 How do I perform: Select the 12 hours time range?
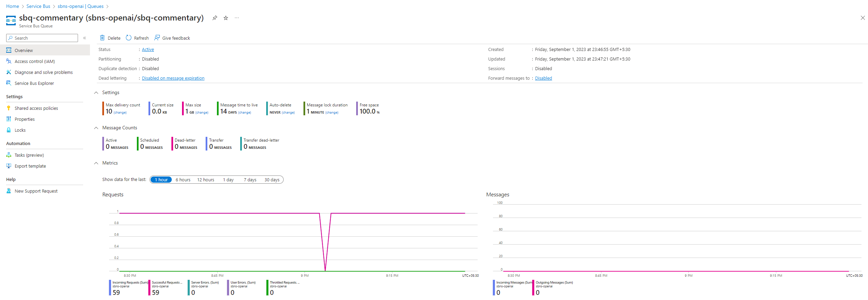(x=206, y=180)
